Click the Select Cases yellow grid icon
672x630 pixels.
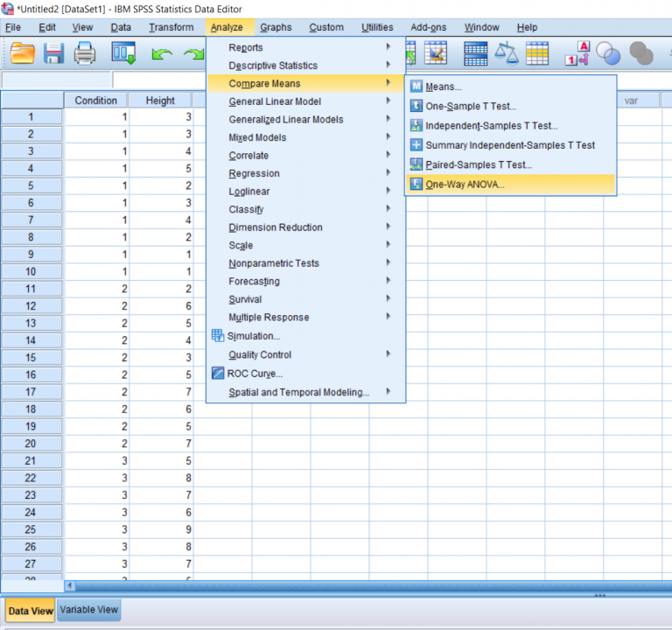[537, 53]
